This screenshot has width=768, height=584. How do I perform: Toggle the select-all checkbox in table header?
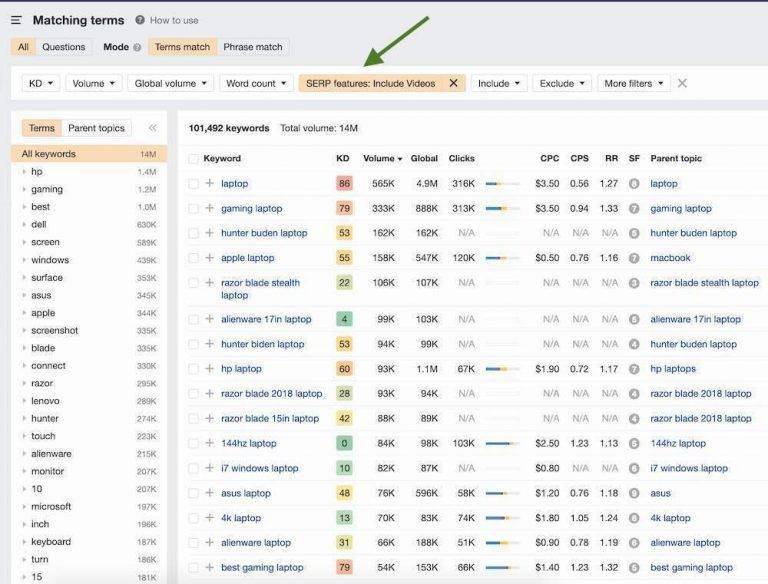[x=193, y=159]
